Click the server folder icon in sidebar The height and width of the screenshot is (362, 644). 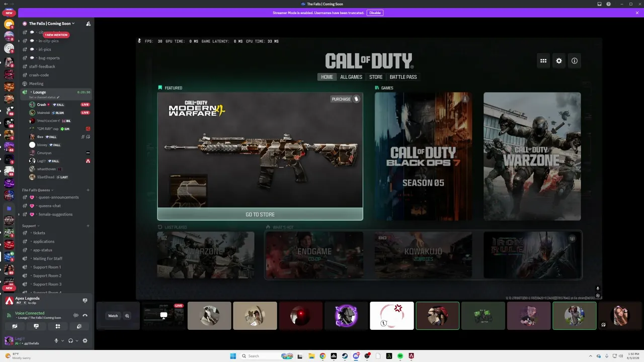(9, 208)
